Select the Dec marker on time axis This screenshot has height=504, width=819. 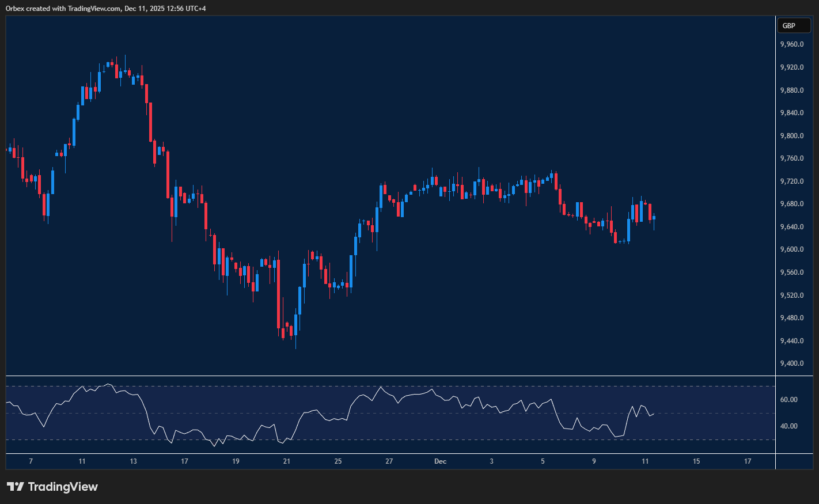pos(440,461)
